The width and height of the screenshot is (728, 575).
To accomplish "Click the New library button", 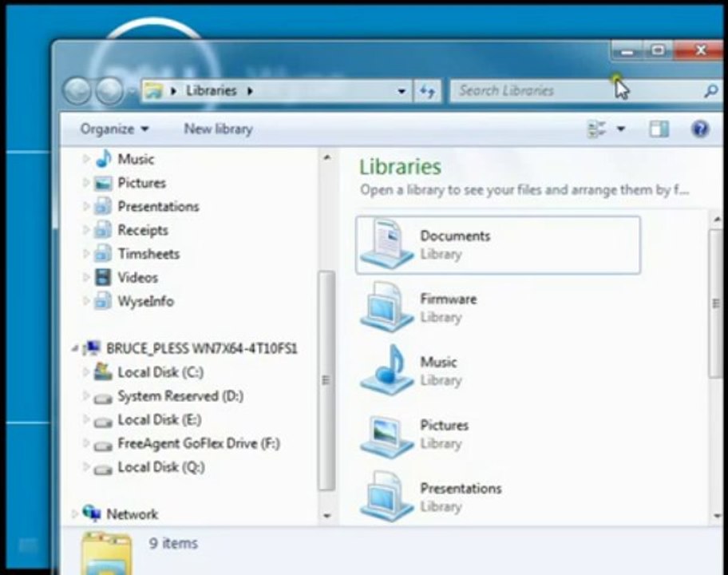I will [218, 129].
